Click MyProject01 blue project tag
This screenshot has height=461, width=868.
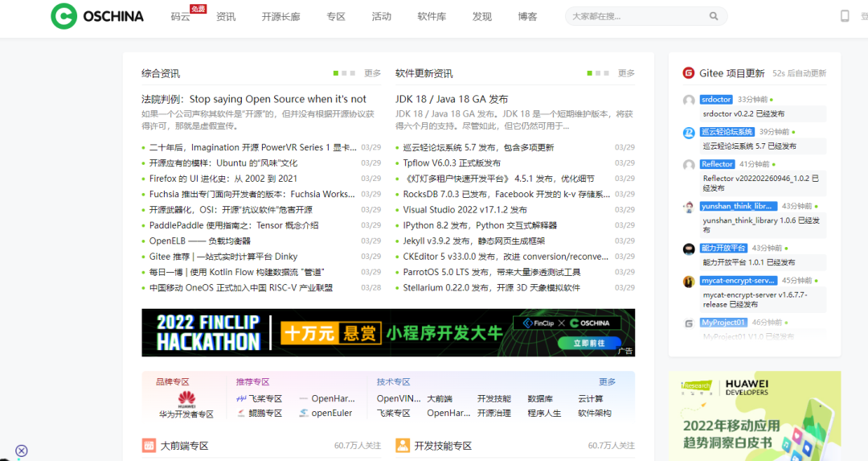[x=723, y=323]
